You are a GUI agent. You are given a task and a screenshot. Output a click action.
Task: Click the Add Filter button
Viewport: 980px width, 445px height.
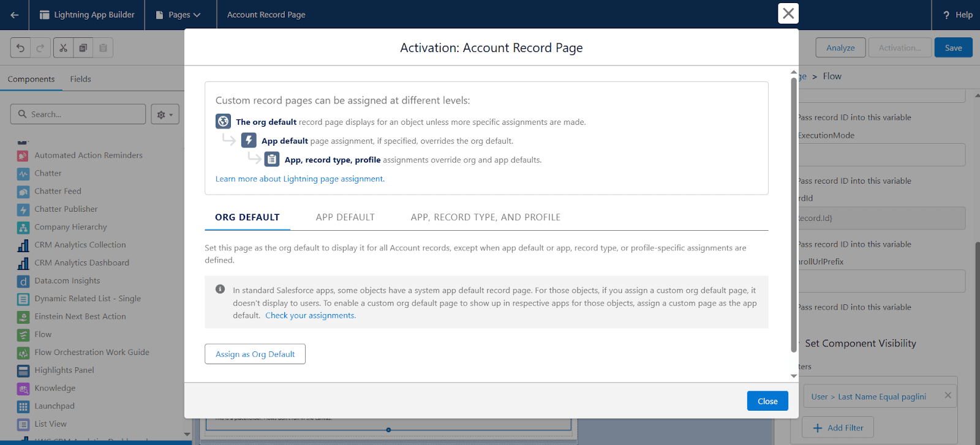838,428
